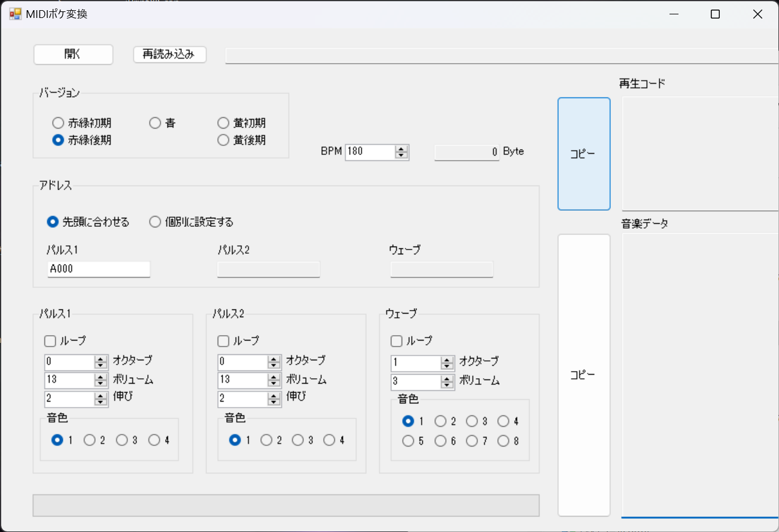Screen dimensions: 779x532
Task: Raise パルス2 ボリューム using up arrow
Action: point(274,376)
